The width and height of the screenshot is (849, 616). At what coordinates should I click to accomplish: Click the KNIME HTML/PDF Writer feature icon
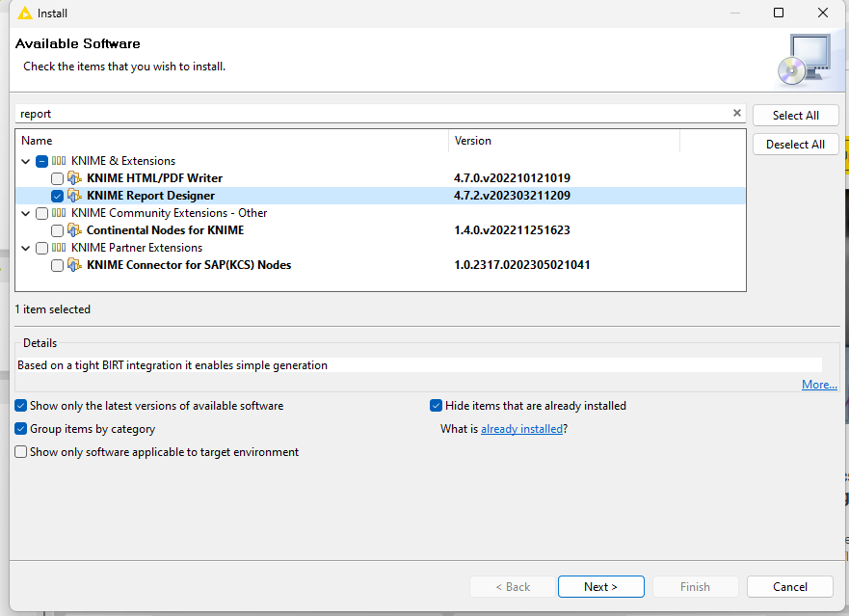(x=74, y=178)
